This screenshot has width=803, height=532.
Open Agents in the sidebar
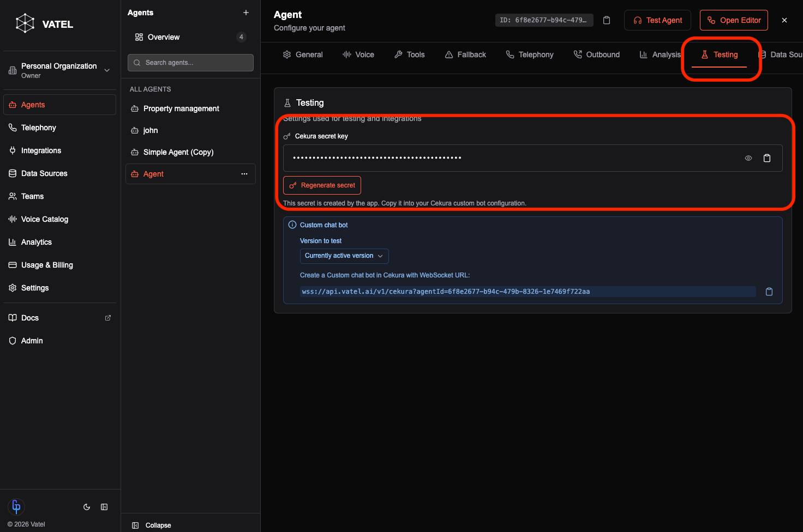click(60, 105)
